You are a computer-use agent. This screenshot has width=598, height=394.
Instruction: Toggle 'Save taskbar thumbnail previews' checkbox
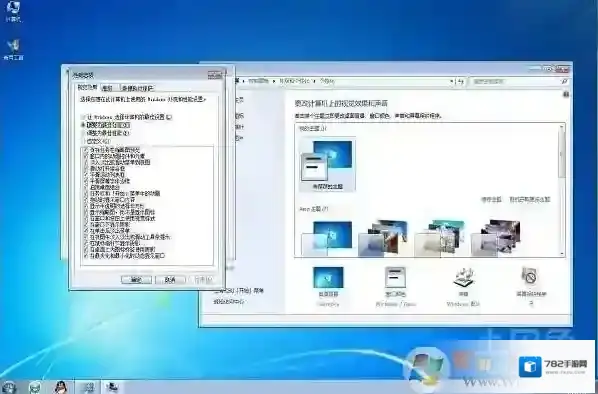pyautogui.click(x=86, y=150)
